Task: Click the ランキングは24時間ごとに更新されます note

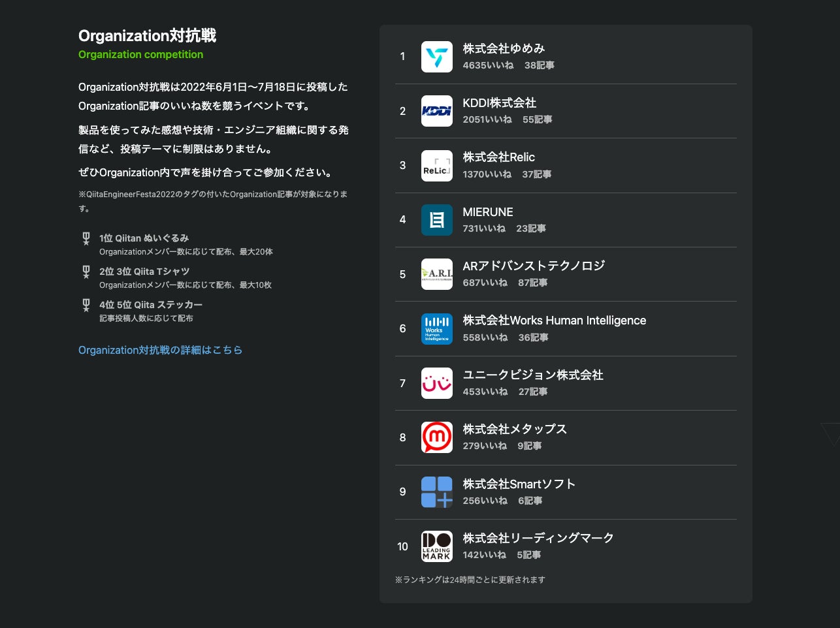Action: 470,580
